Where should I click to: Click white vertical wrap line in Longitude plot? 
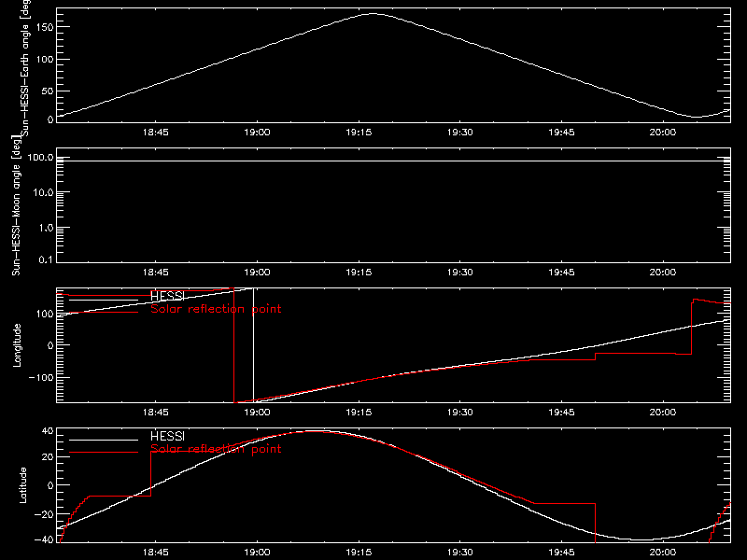click(253, 344)
